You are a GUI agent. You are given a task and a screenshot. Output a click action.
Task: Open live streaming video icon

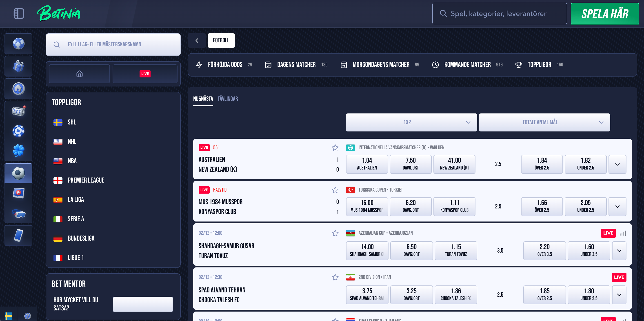coord(18,193)
